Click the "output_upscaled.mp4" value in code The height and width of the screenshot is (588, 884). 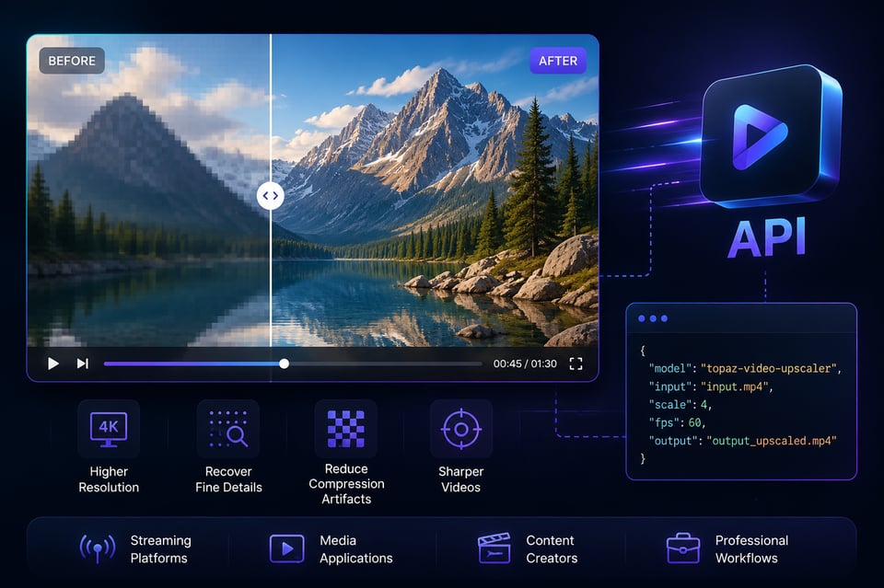click(x=772, y=441)
